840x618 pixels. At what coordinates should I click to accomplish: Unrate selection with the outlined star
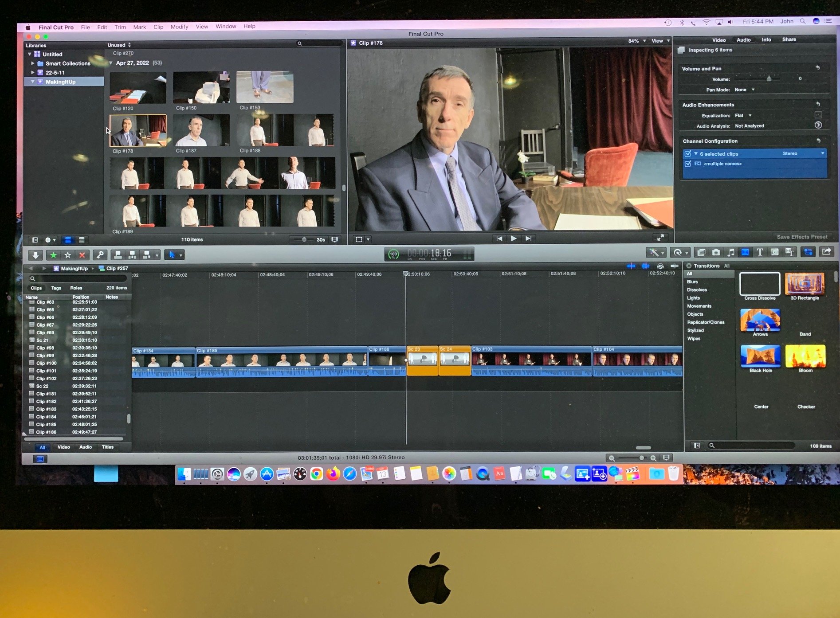coord(68,255)
